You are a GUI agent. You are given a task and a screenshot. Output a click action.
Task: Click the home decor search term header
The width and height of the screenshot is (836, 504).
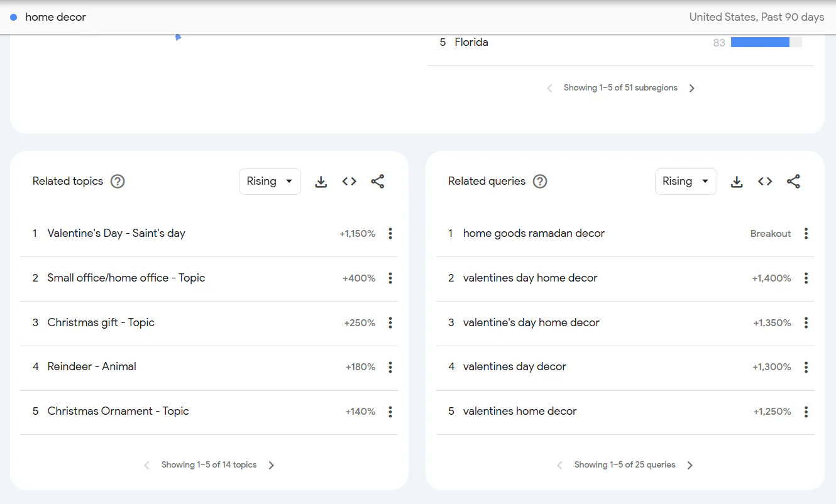[55, 17]
